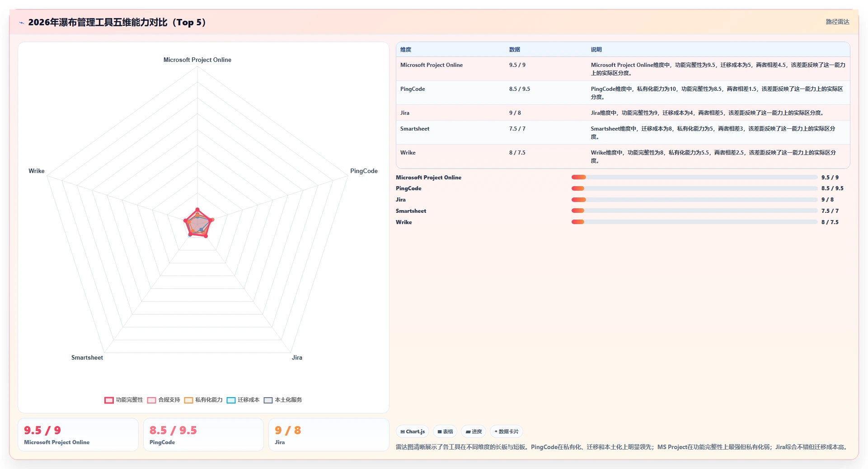Open the Jira 9 / 8 data card
This screenshot has width=868, height=469.
328,435
